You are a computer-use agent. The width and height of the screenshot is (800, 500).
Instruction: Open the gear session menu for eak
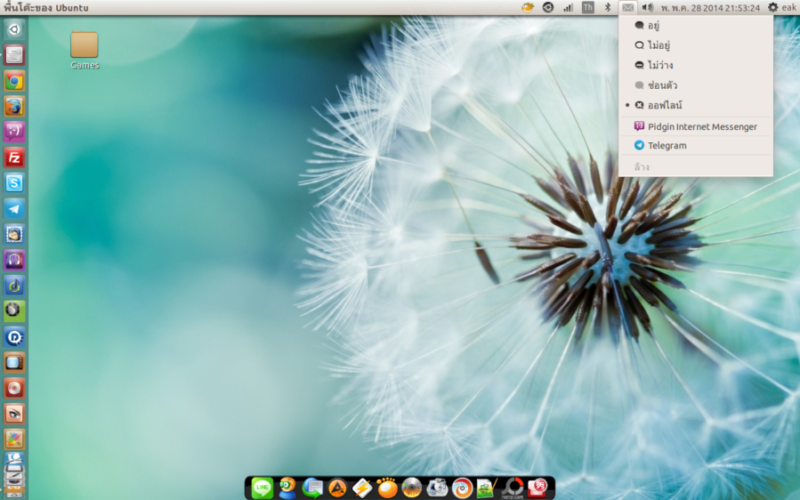click(x=782, y=7)
